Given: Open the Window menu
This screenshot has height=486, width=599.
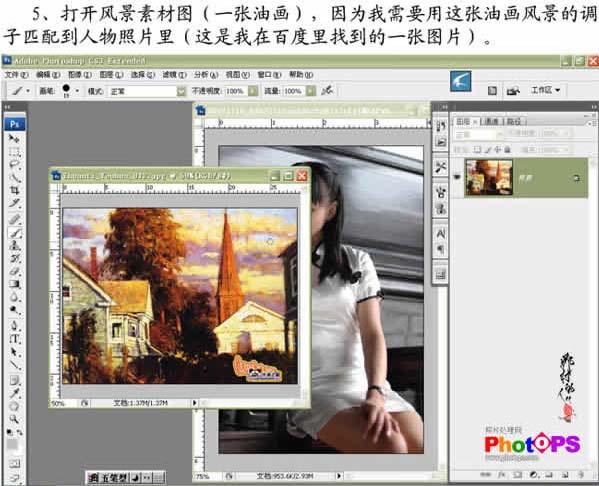Looking at the screenshot, I should pyautogui.click(x=269, y=75).
